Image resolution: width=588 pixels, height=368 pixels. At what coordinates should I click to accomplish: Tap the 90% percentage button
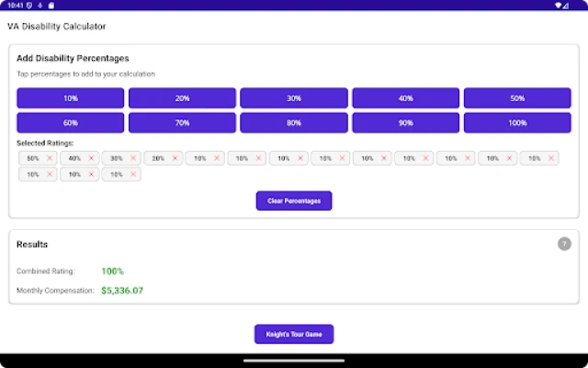(x=405, y=122)
